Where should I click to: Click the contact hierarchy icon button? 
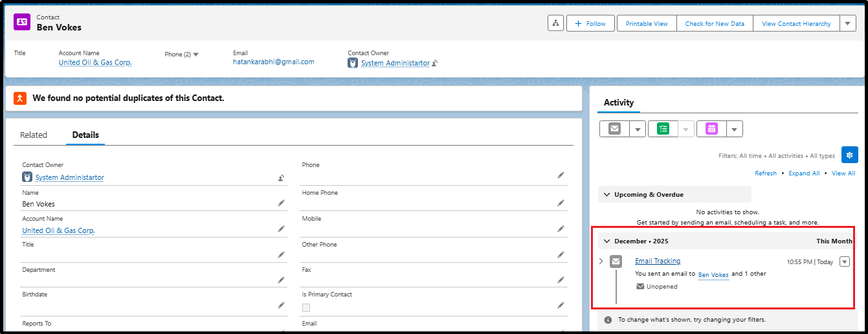[555, 23]
